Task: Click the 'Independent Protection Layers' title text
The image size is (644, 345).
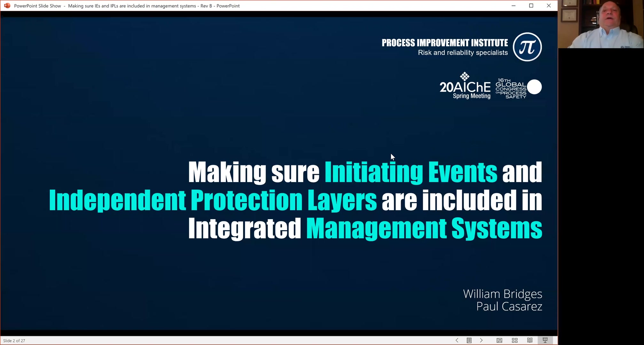Action: coord(213,200)
